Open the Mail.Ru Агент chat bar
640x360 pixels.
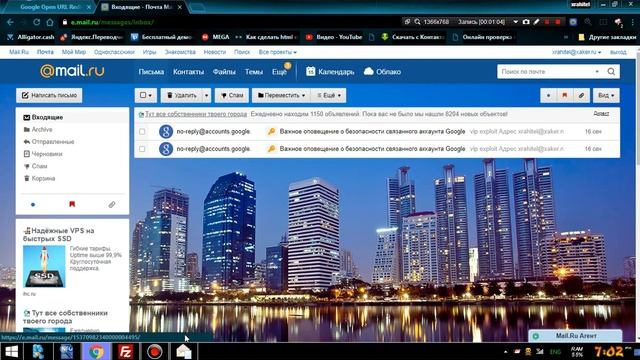(x=576, y=336)
